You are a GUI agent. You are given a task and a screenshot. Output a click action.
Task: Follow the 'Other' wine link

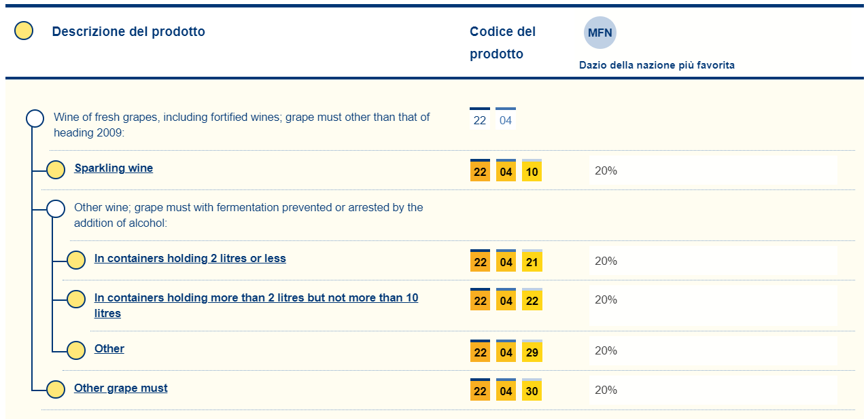click(x=109, y=349)
